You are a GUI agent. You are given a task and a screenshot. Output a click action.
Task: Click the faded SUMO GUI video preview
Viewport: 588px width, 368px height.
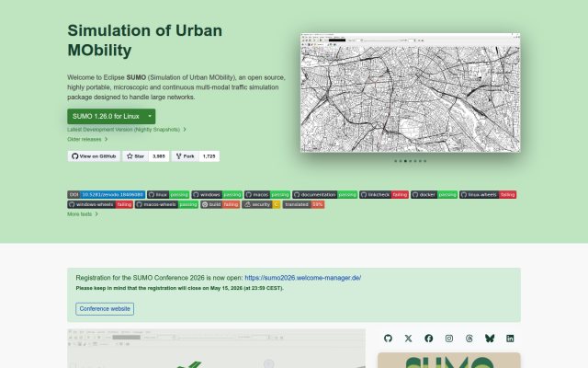pos(217,349)
